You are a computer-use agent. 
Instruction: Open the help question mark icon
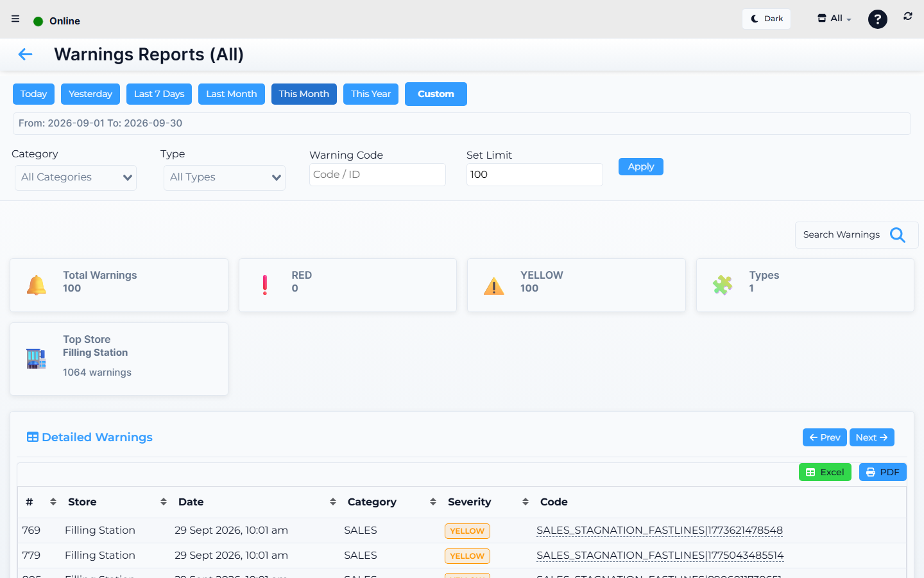point(877,19)
